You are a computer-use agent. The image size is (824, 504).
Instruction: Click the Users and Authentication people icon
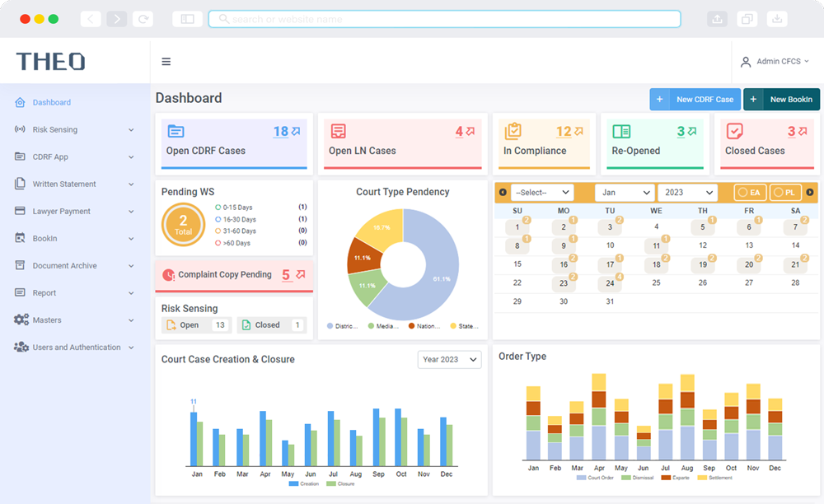point(21,347)
